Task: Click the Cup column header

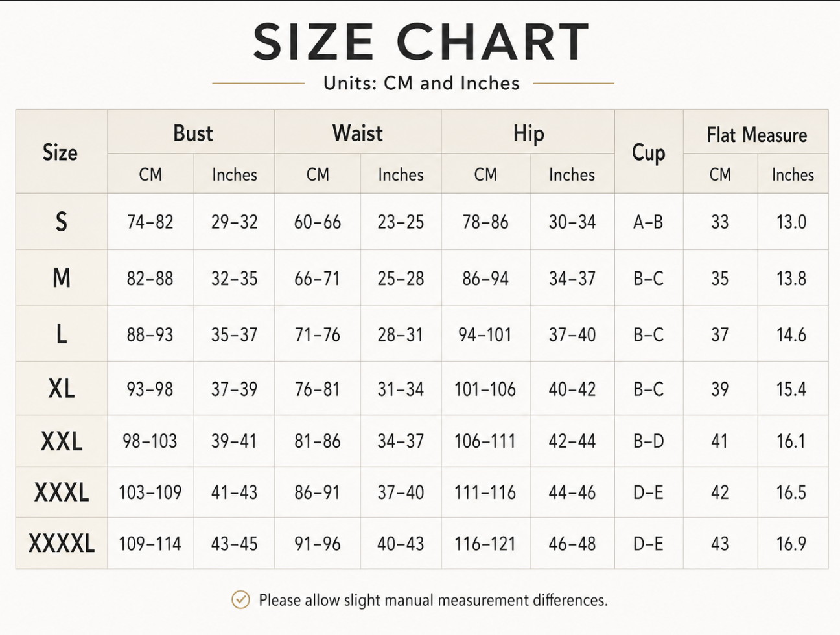Action: coord(648,153)
